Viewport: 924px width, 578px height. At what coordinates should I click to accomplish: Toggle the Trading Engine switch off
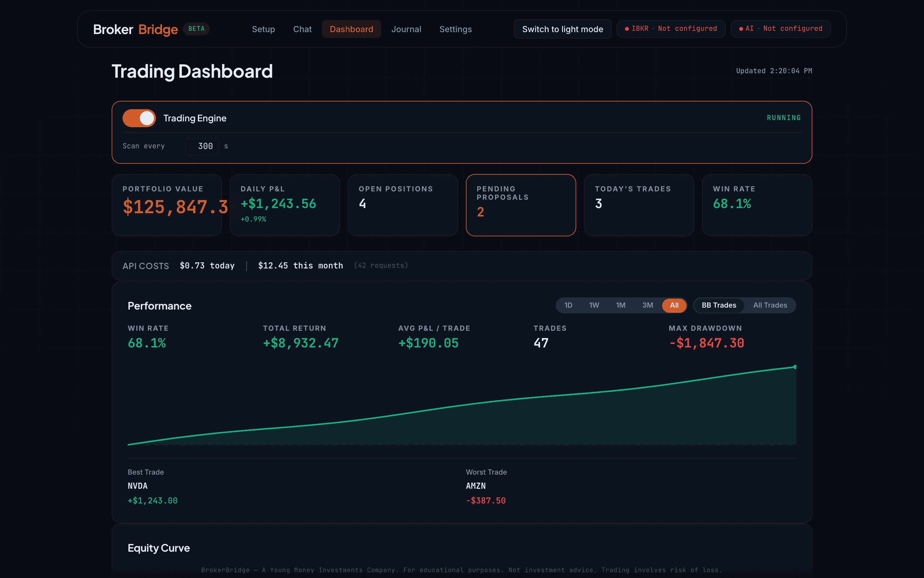click(139, 118)
